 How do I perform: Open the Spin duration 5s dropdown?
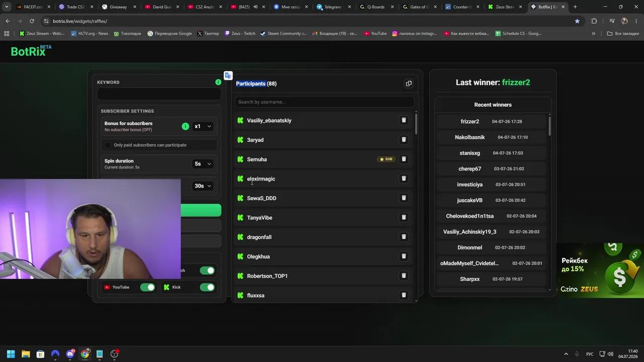pos(203,163)
